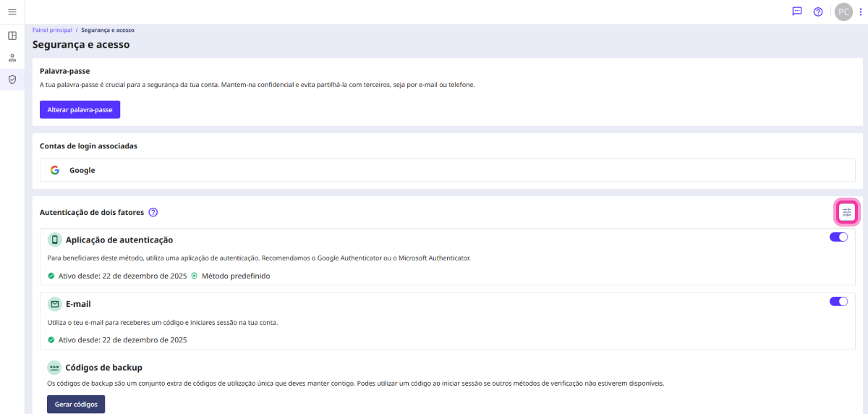Open the vertical dots account menu
The height and width of the screenshot is (414, 868).
pos(861,12)
